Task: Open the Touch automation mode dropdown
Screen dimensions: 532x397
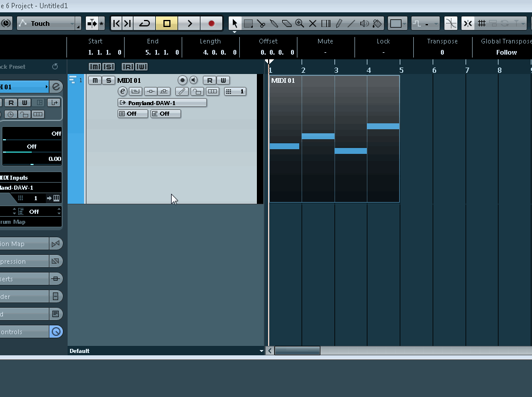Action: pyautogui.click(x=49, y=23)
